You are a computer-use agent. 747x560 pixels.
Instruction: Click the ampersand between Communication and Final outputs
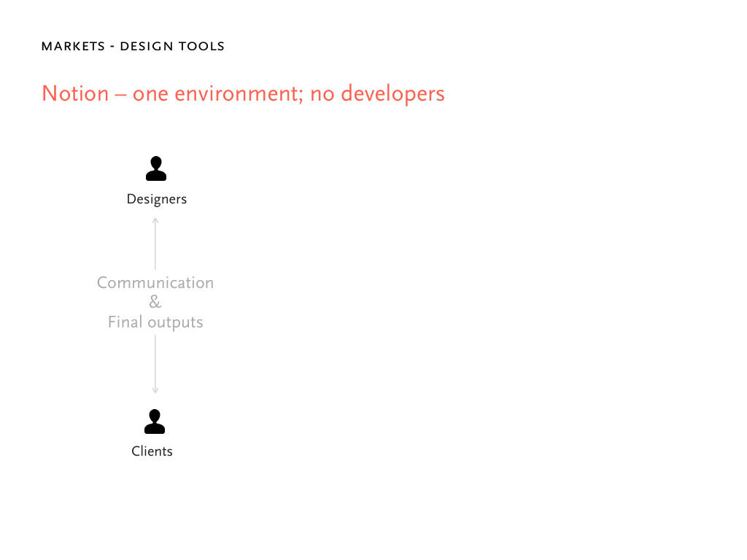point(155,302)
